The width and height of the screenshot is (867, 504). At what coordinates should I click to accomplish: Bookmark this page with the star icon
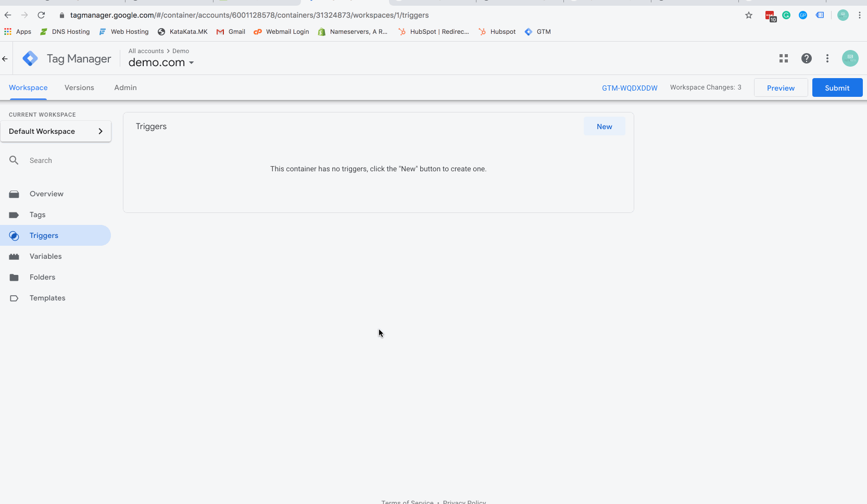tap(749, 15)
